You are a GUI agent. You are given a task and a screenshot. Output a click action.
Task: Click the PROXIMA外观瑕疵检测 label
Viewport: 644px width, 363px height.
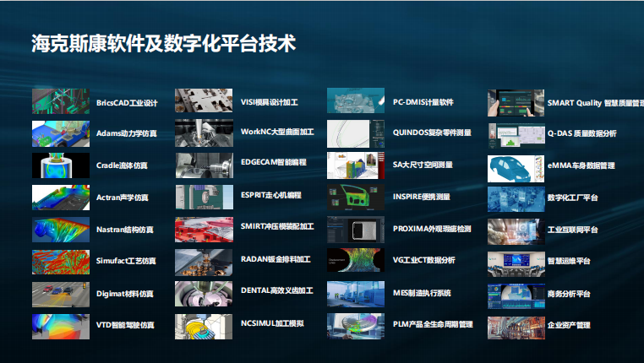click(432, 229)
